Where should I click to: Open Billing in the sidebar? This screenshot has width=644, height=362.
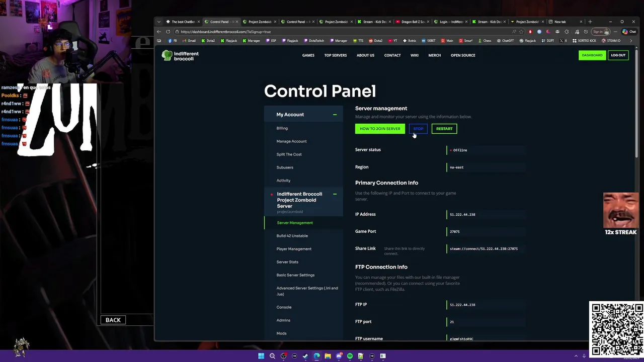coord(282,128)
